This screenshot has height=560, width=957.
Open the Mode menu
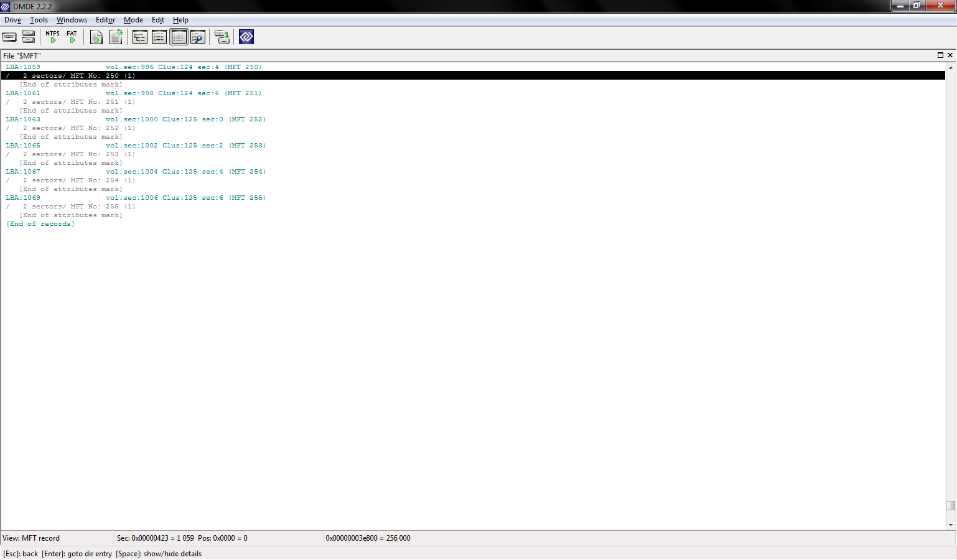pos(133,20)
